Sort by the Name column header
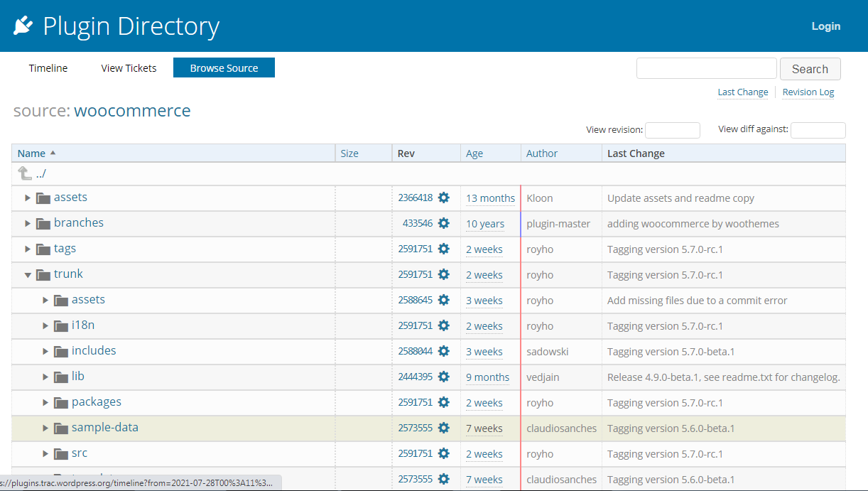868x491 pixels. (x=31, y=153)
